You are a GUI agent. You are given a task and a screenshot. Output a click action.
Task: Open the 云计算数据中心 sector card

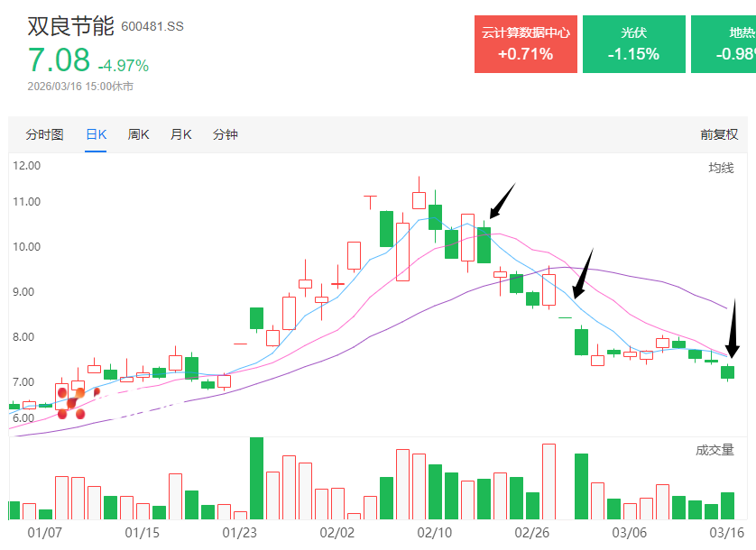coord(525,43)
